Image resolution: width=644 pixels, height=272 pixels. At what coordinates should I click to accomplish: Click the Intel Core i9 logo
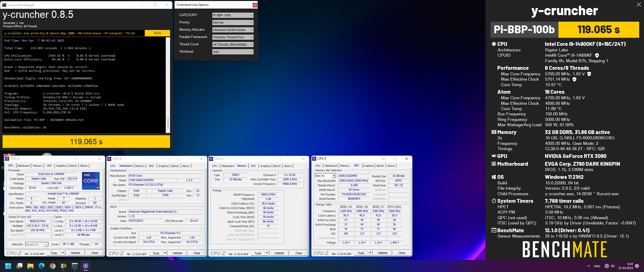tap(91, 181)
